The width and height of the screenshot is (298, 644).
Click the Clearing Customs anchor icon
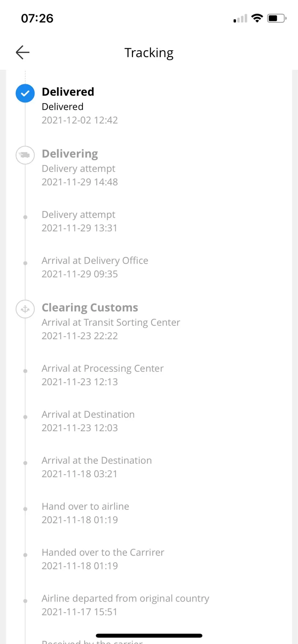point(25,309)
